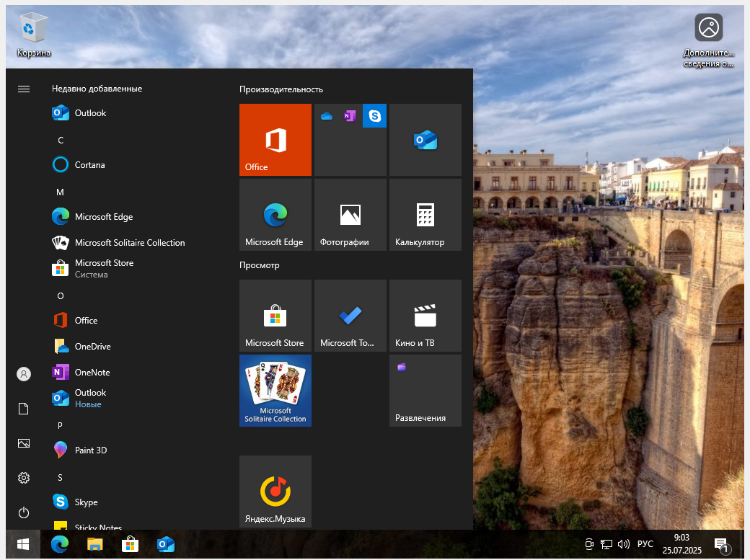750x560 pixels.
Task: Open the network icon in system tray
Action: tap(606, 544)
